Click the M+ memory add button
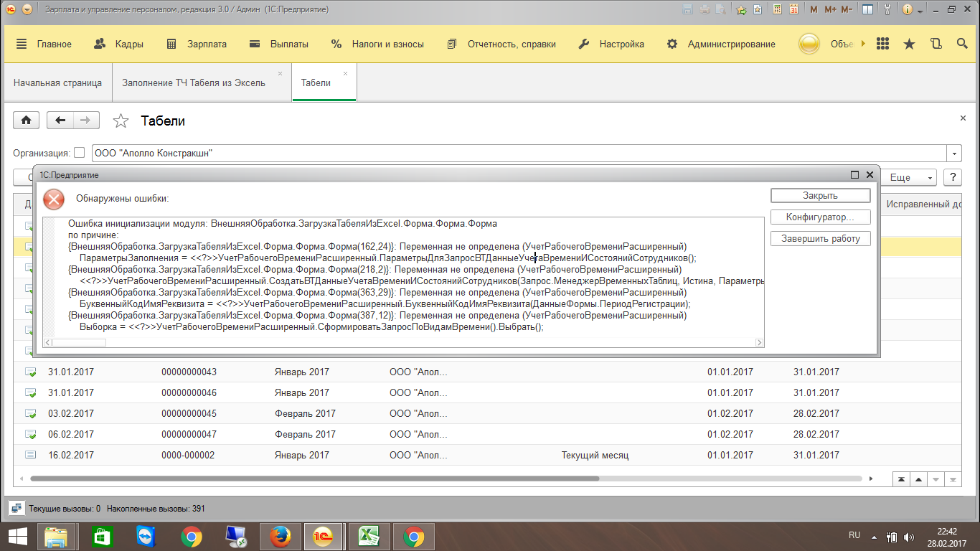 tap(831, 10)
